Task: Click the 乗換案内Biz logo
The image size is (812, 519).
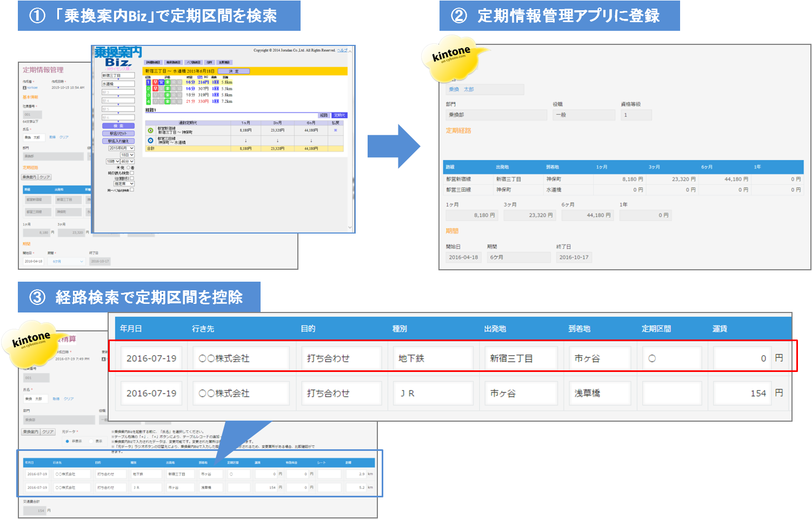Action: (x=118, y=56)
